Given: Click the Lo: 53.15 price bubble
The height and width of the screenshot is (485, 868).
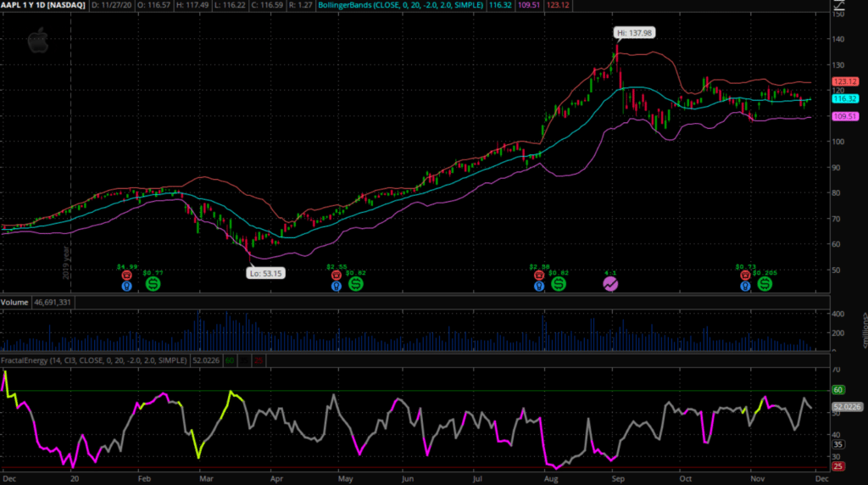Looking at the screenshot, I should coord(265,273).
